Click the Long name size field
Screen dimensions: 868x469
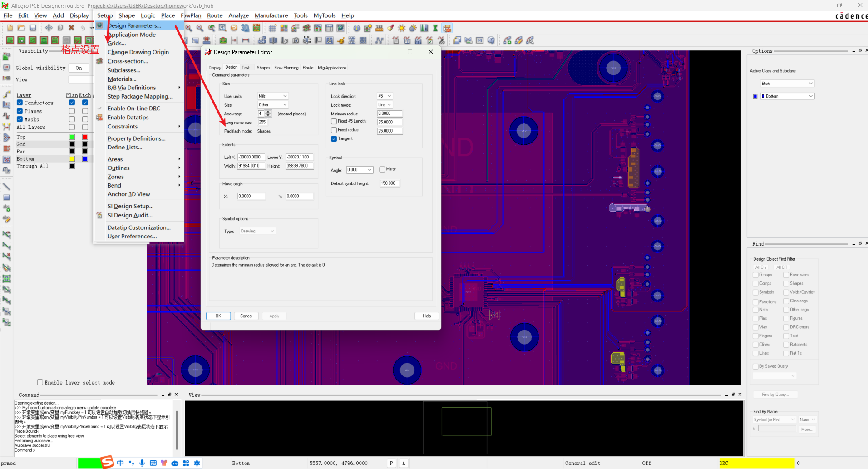[262, 122]
